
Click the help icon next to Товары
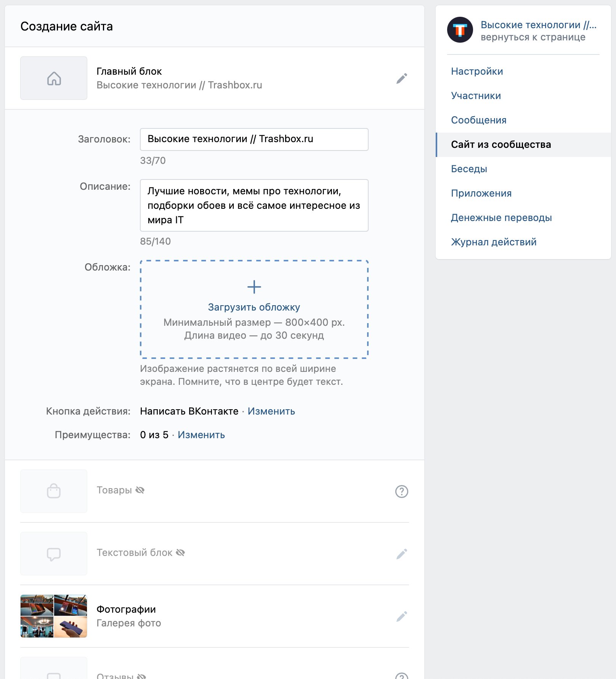coord(402,492)
